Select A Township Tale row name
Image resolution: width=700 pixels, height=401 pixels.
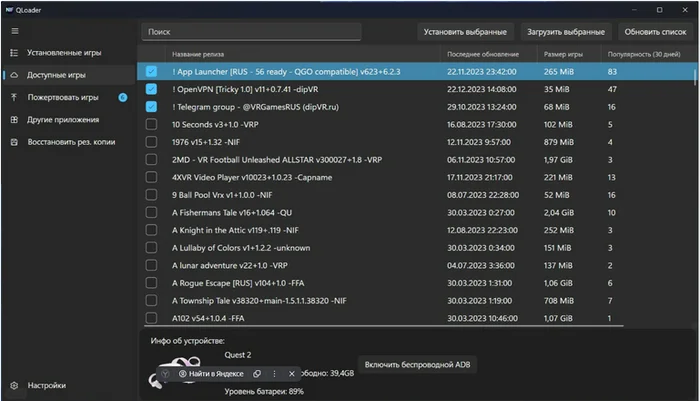(259, 301)
